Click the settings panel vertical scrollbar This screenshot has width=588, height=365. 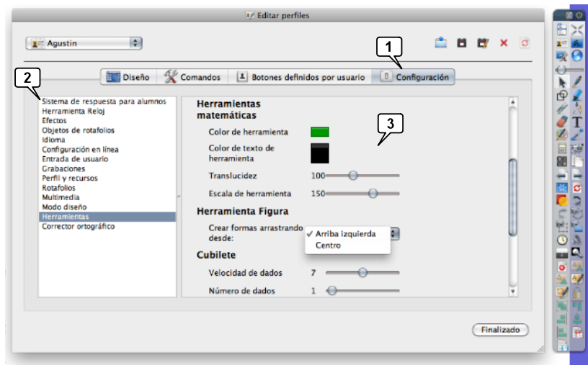pyautogui.click(x=513, y=194)
